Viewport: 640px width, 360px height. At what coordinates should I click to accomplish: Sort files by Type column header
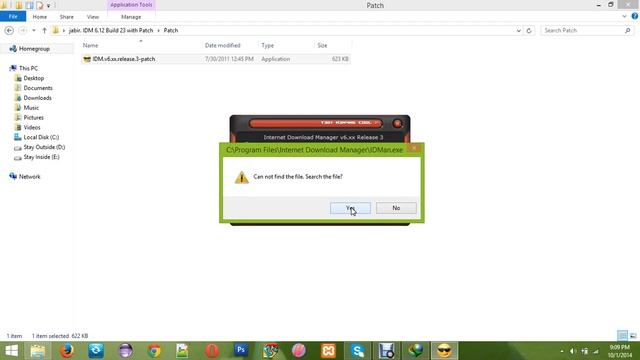tap(268, 45)
